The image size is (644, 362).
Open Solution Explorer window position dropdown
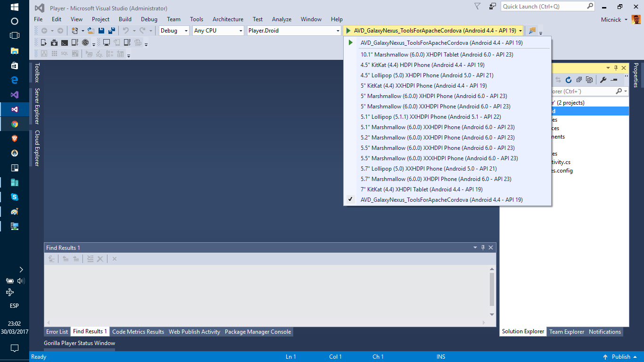[608, 68]
